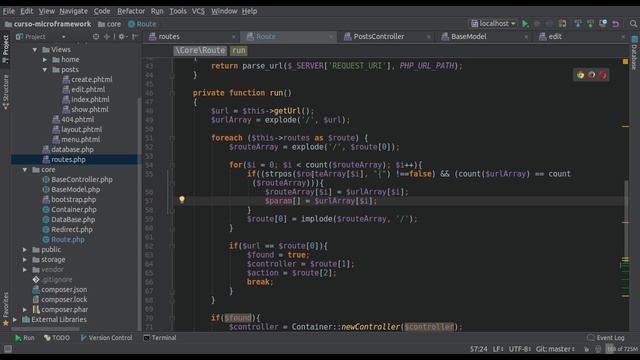The image size is (640, 360).
Task: Collapse the posts folder
Action: click(45, 70)
